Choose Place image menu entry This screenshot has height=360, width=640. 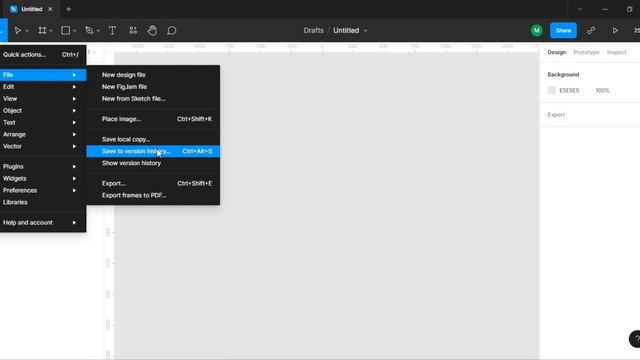pyautogui.click(x=153, y=119)
